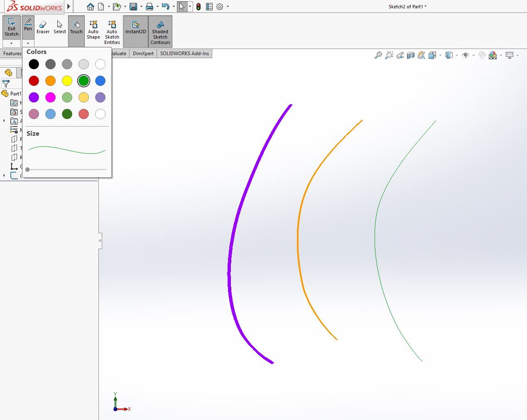Expand the SOLIDWORKS menu arrow

[69, 7]
